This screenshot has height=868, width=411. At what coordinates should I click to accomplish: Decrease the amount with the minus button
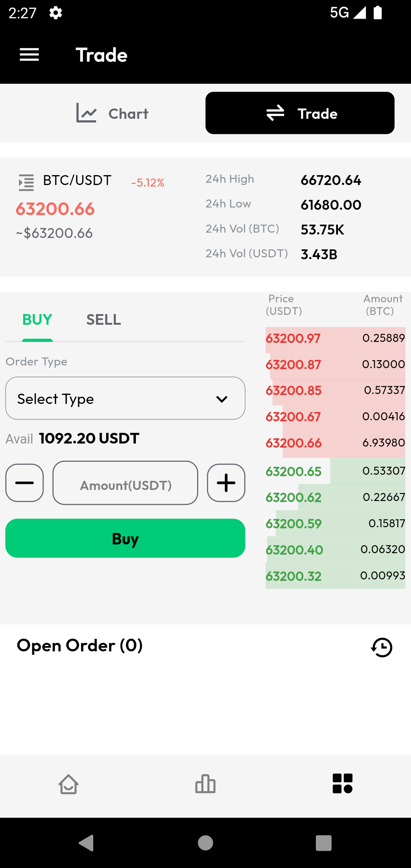[x=24, y=483]
